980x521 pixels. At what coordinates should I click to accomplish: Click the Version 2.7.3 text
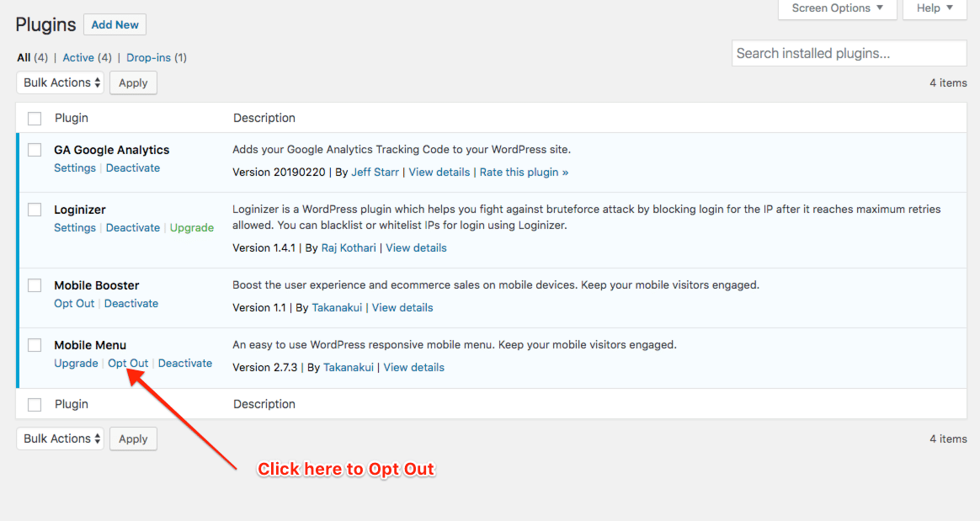tap(265, 368)
